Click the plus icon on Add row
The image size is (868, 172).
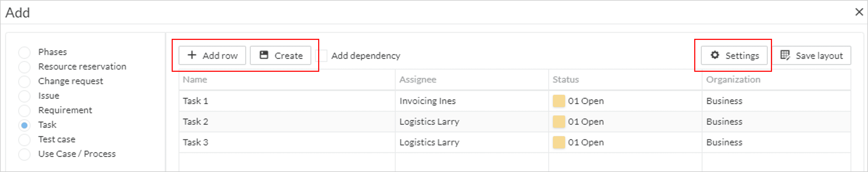[192, 55]
